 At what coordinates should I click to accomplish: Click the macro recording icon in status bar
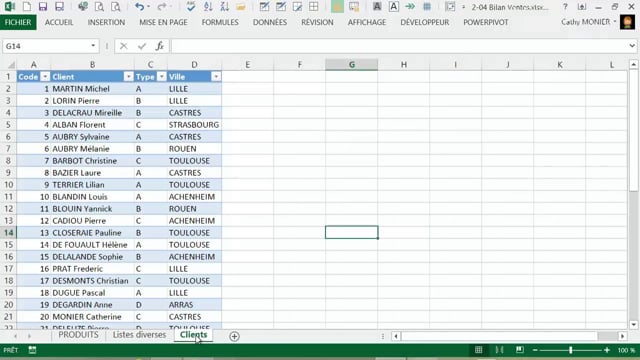point(32,350)
